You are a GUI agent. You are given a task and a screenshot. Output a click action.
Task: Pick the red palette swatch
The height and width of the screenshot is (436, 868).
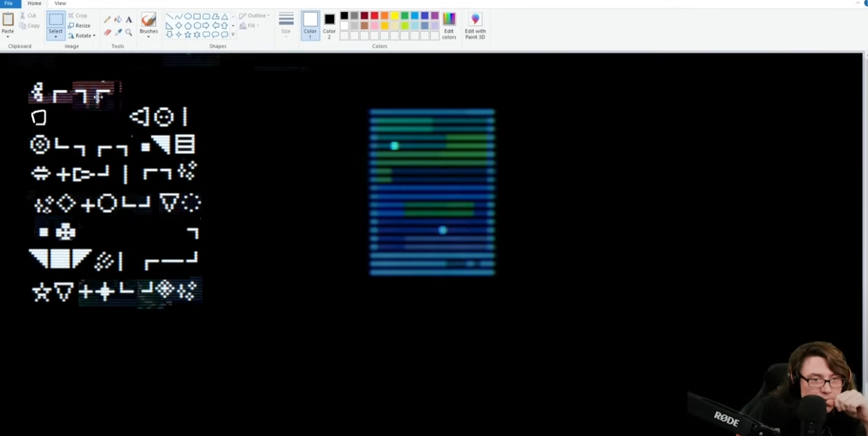(x=374, y=16)
